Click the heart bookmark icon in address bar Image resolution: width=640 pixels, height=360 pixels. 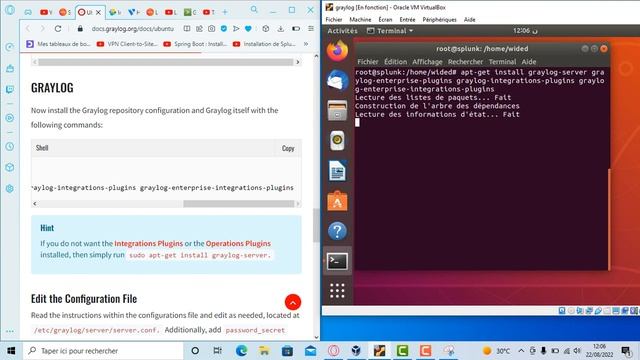[x=248, y=29]
